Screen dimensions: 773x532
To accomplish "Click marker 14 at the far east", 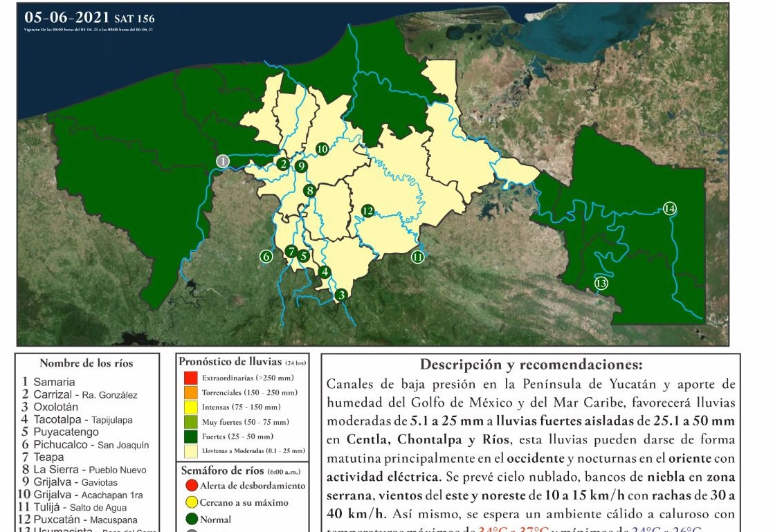I will [669, 208].
